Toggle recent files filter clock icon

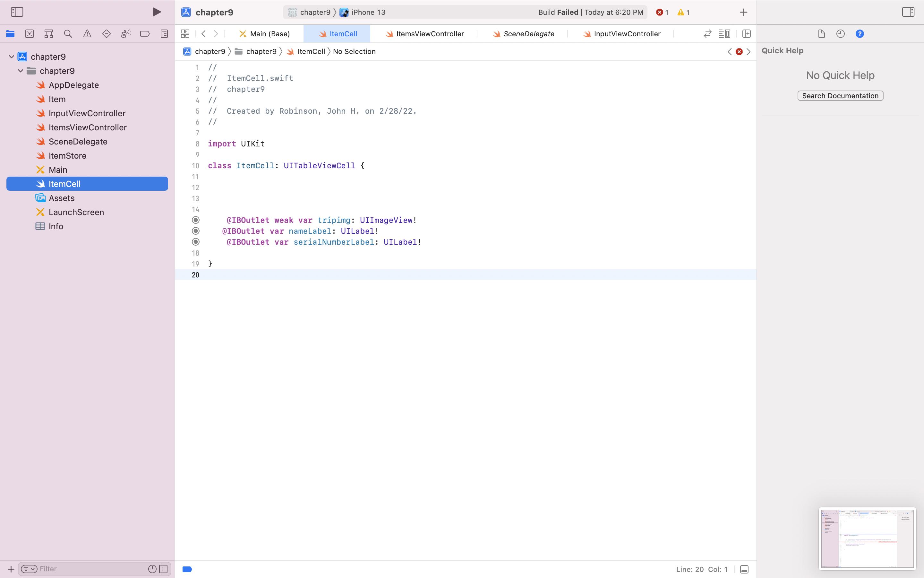click(152, 569)
